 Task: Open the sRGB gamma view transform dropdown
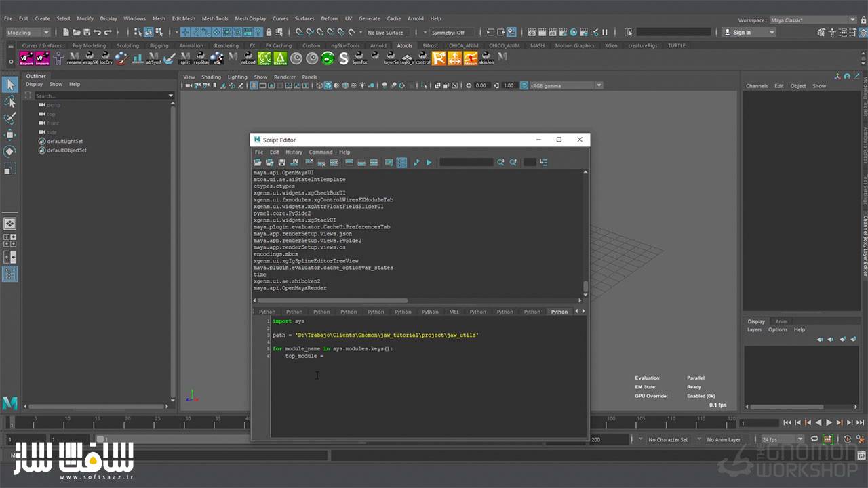(x=566, y=85)
